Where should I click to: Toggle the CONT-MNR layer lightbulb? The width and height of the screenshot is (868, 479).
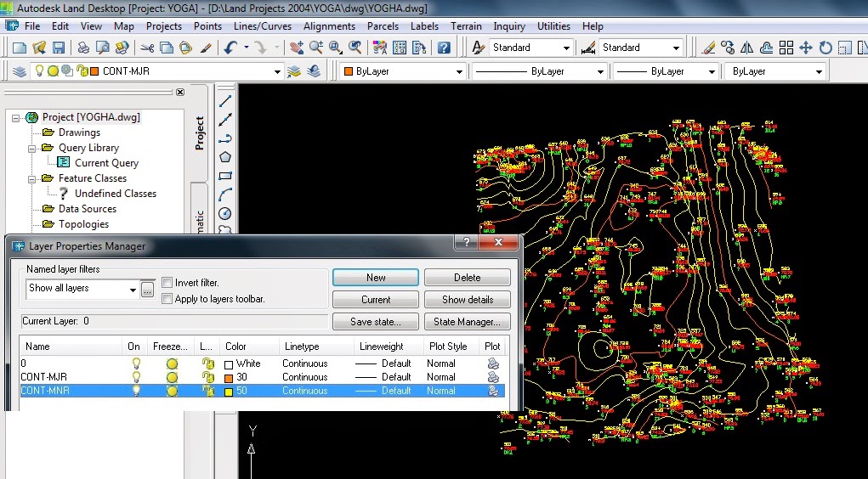pos(136,391)
